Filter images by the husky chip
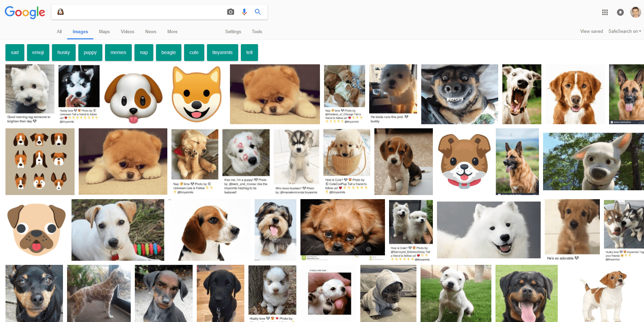Viewport: 644px width, 322px height. click(x=64, y=52)
